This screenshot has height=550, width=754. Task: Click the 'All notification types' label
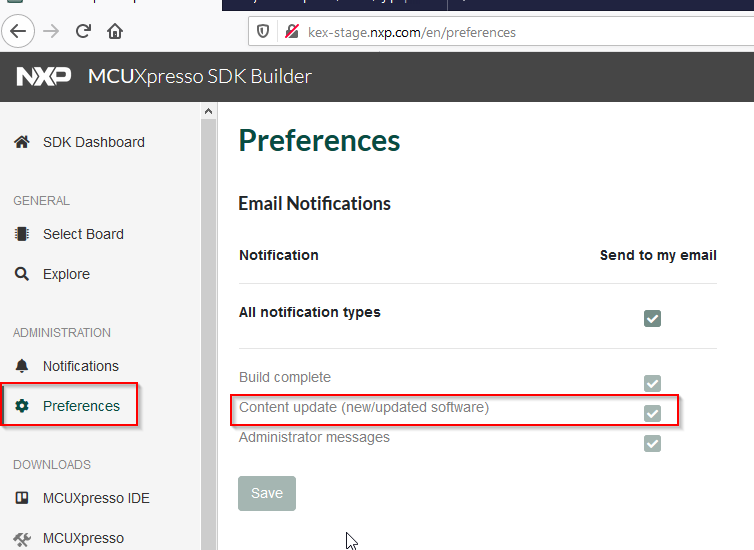(x=310, y=312)
